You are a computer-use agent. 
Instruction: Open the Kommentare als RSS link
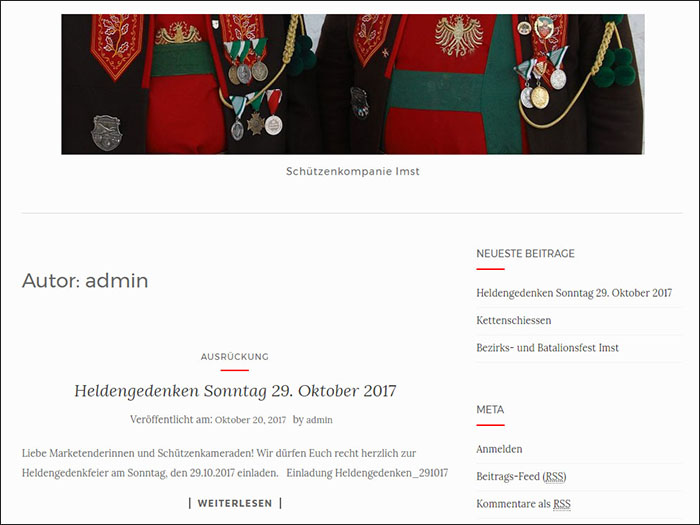pos(523,504)
